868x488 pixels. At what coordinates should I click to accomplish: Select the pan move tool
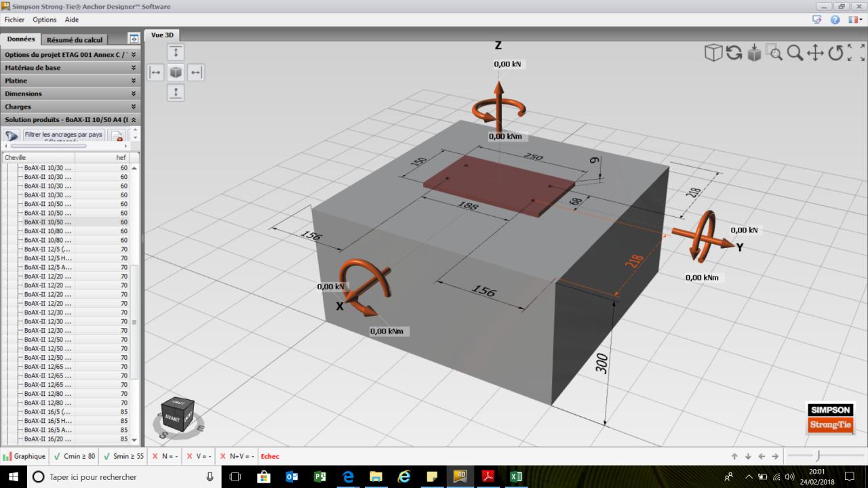coord(815,53)
